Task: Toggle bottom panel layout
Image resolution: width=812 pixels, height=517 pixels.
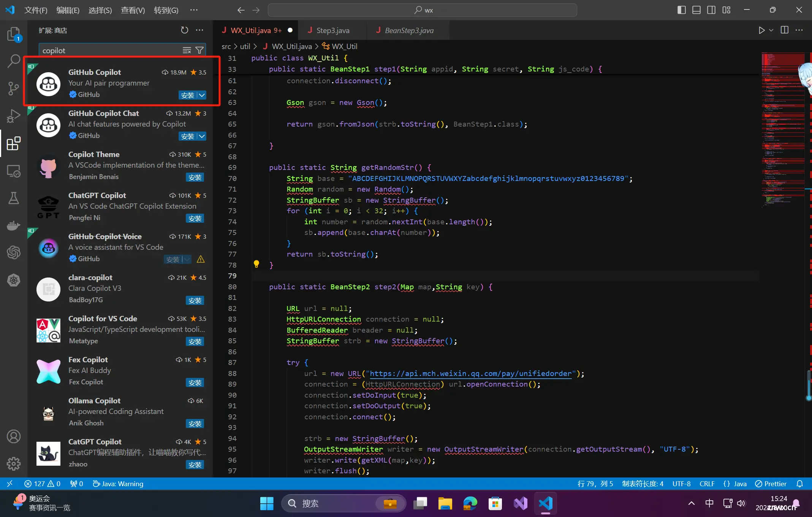Action: (x=696, y=10)
